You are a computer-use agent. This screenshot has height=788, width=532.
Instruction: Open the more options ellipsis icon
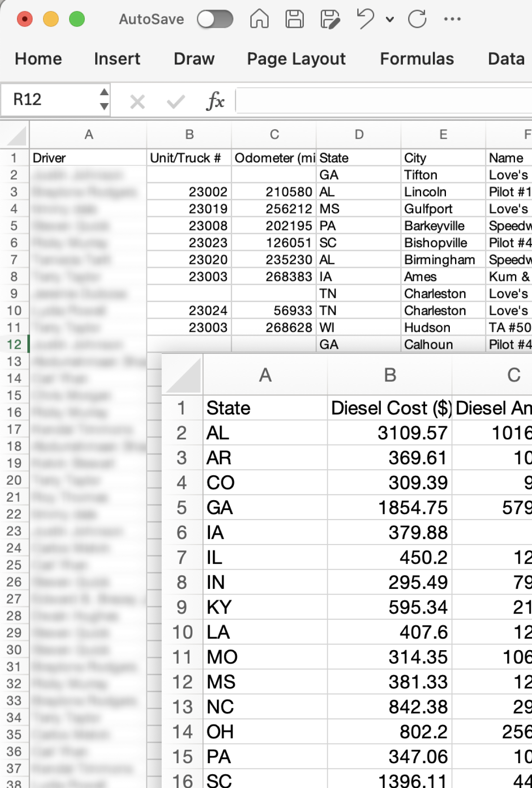tap(452, 19)
